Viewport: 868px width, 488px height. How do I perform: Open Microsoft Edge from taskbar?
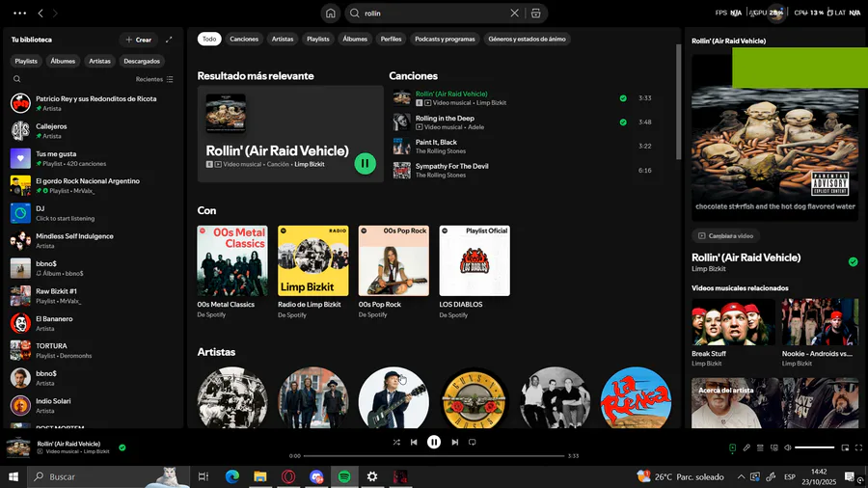coord(231,476)
